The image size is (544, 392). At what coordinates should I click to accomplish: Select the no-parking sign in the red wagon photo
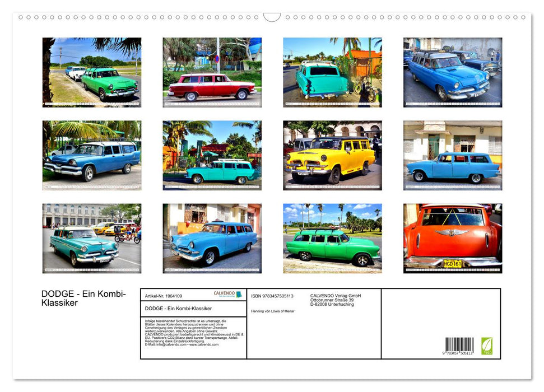(217, 59)
